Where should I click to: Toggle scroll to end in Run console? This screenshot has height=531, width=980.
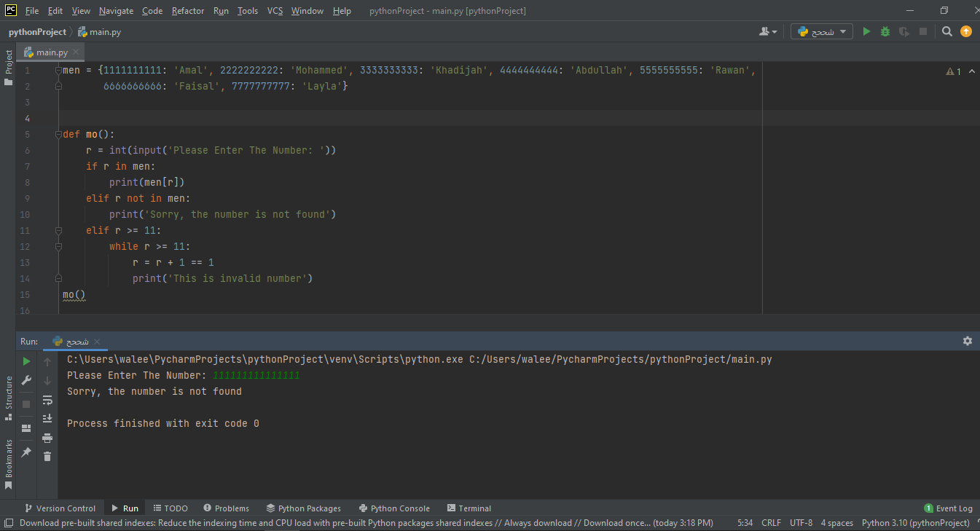click(47, 418)
